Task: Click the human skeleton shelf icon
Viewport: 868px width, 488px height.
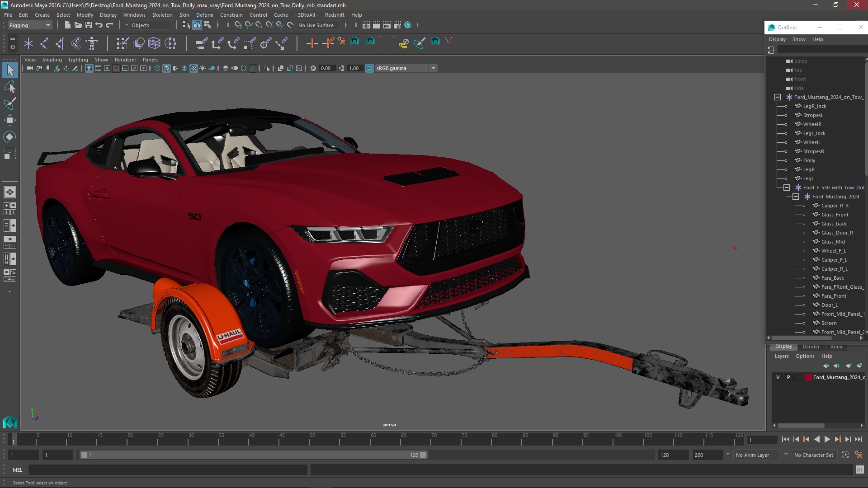Action: [x=92, y=43]
